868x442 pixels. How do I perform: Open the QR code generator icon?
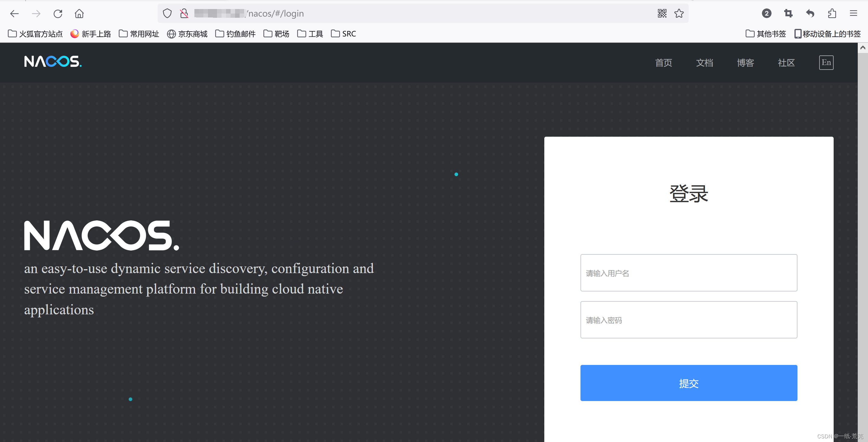coord(662,14)
